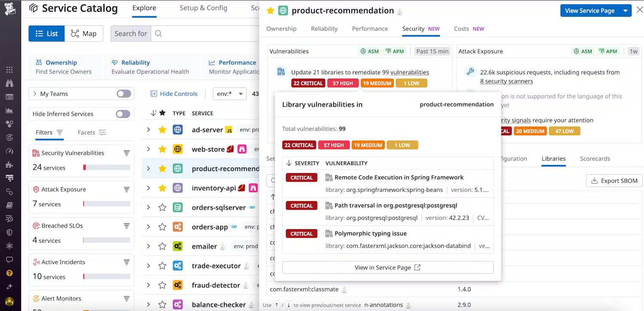644x311 pixels.
Task: Open the Scorecards tab
Action: point(595,159)
